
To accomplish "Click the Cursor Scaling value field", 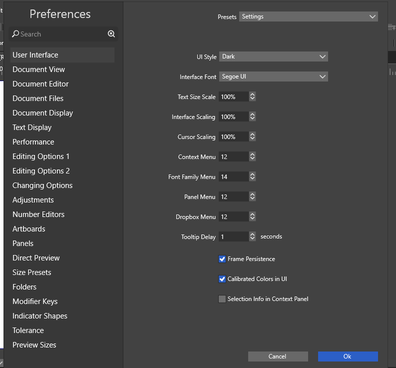I will 234,137.
